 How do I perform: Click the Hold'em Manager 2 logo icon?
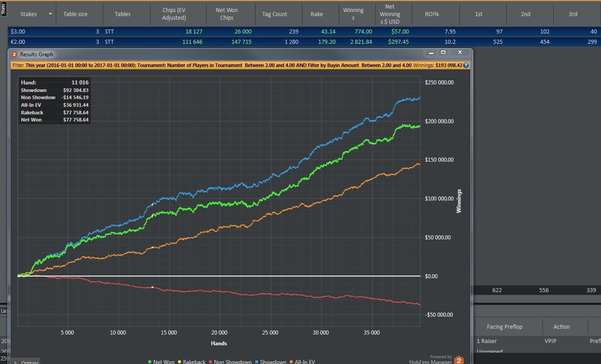(458, 360)
